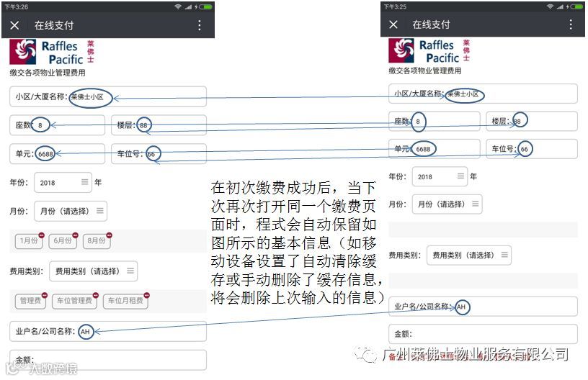Select the 车位月租费 fee tag
The image size is (588, 380).
pyautogui.click(x=125, y=301)
